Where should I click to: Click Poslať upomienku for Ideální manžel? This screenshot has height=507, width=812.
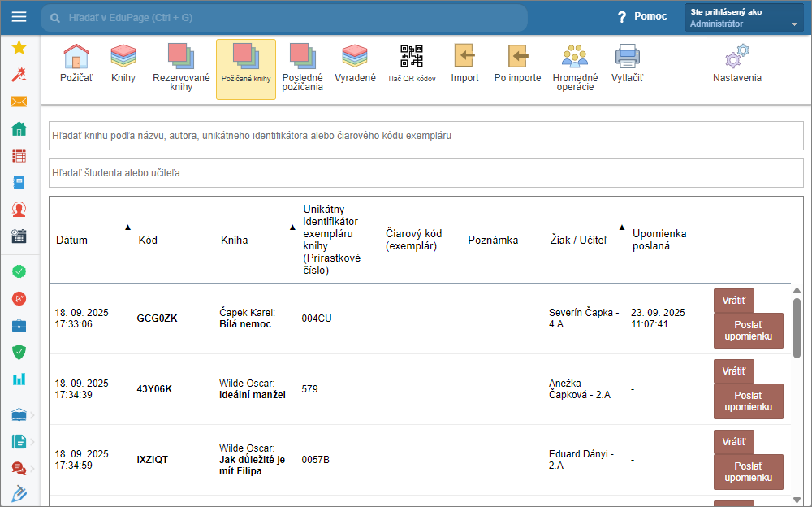click(748, 401)
